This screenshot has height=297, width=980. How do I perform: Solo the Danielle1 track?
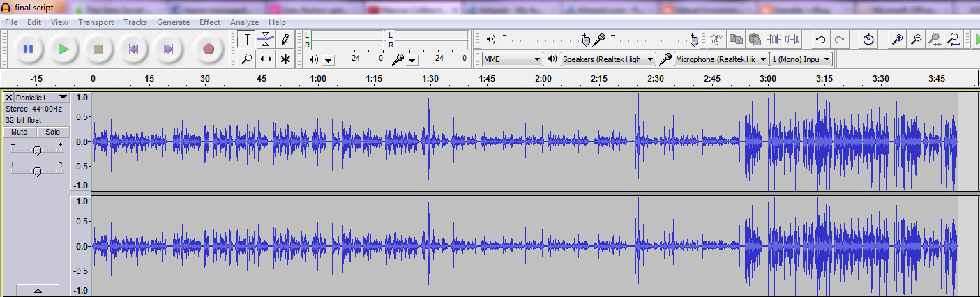(x=52, y=132)
